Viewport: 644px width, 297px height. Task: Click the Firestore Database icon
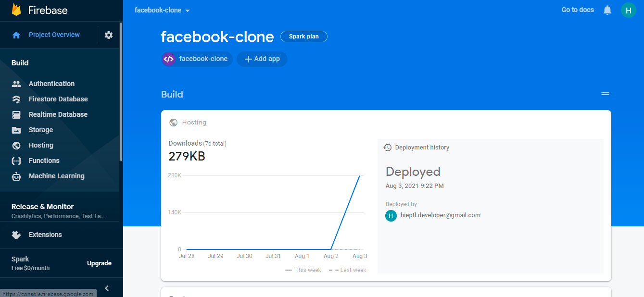tap(16, 99)
